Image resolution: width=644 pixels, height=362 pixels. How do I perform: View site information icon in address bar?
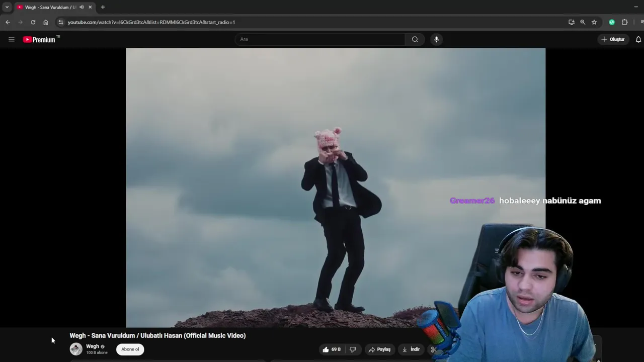61,22
